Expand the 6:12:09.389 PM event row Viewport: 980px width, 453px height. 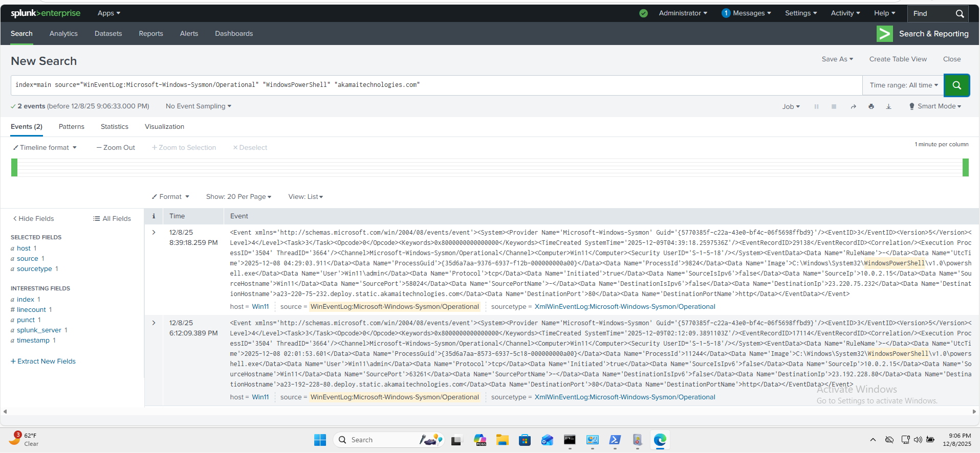coord(154,323)
